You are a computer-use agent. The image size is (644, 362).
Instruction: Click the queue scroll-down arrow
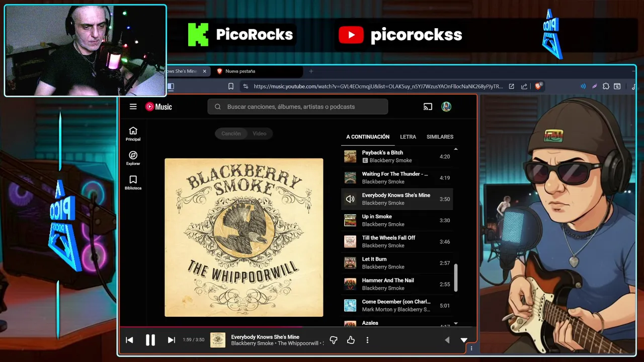tap(456, 323)
